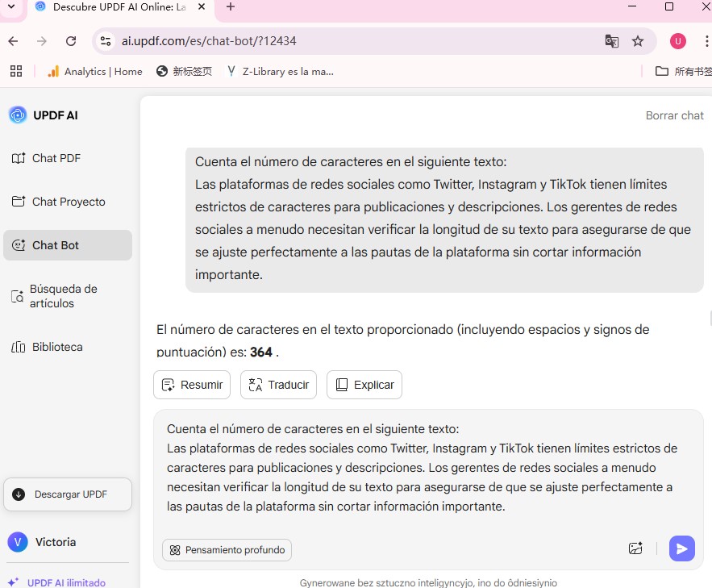The image size is (712, 588).
Task: Click the Chat Proyecto folder icon
Action: [19, 201]
